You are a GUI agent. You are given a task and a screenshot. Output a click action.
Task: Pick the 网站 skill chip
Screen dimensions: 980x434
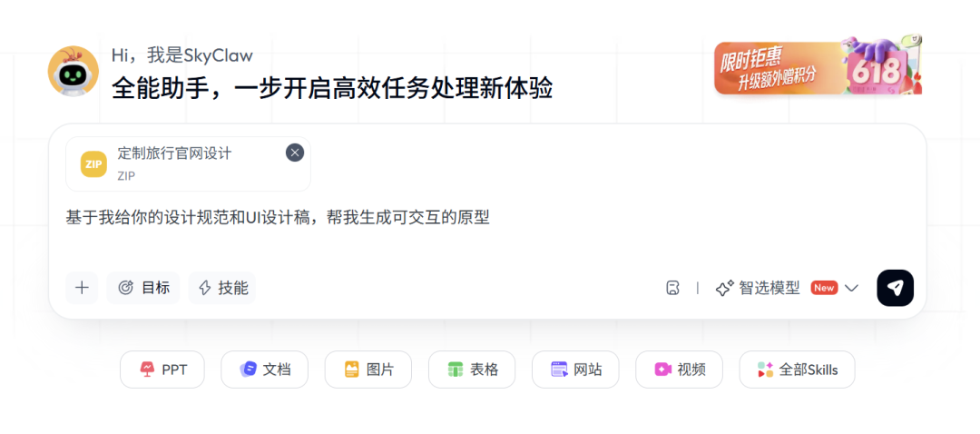(575, 370)
